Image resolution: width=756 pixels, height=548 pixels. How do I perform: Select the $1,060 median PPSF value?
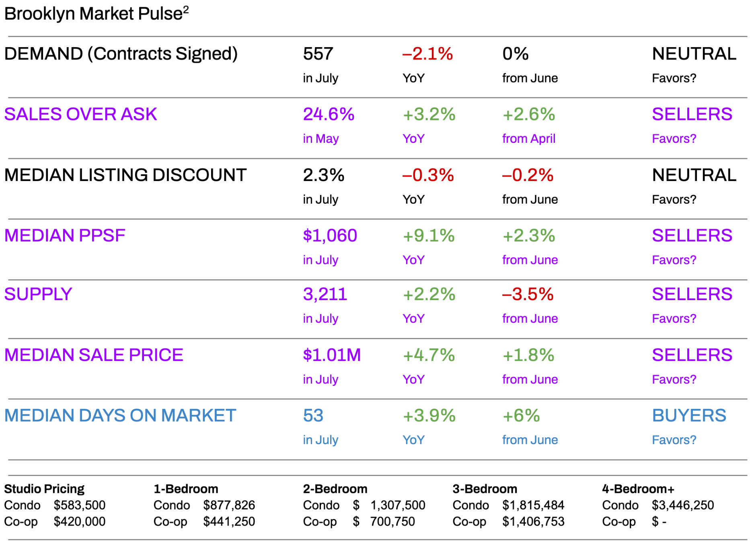[x=330, y=236]
